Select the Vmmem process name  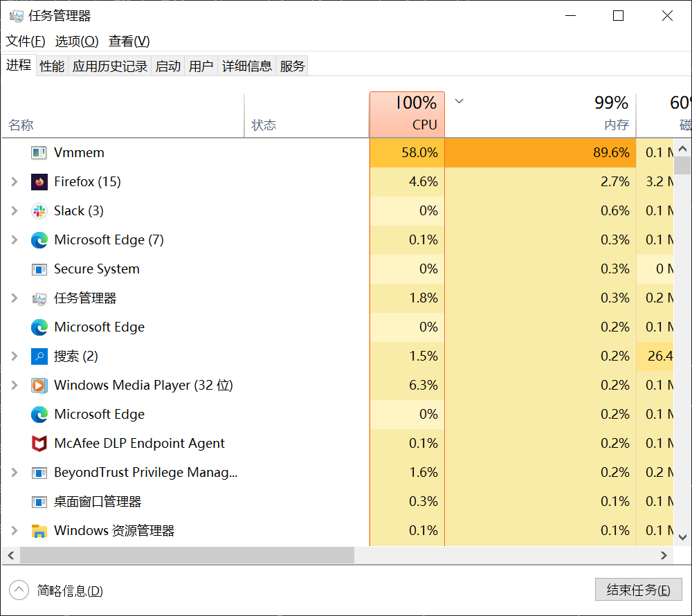[x=79, y=153]
